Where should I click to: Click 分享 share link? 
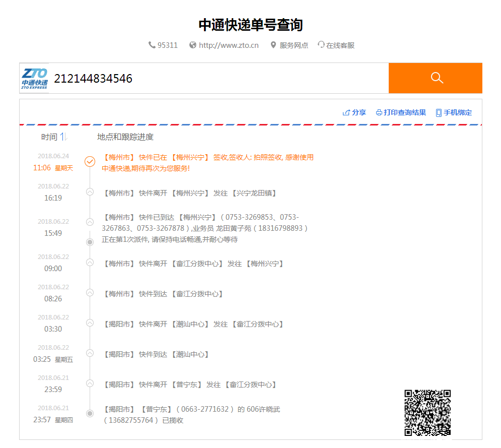coord(359,112)
